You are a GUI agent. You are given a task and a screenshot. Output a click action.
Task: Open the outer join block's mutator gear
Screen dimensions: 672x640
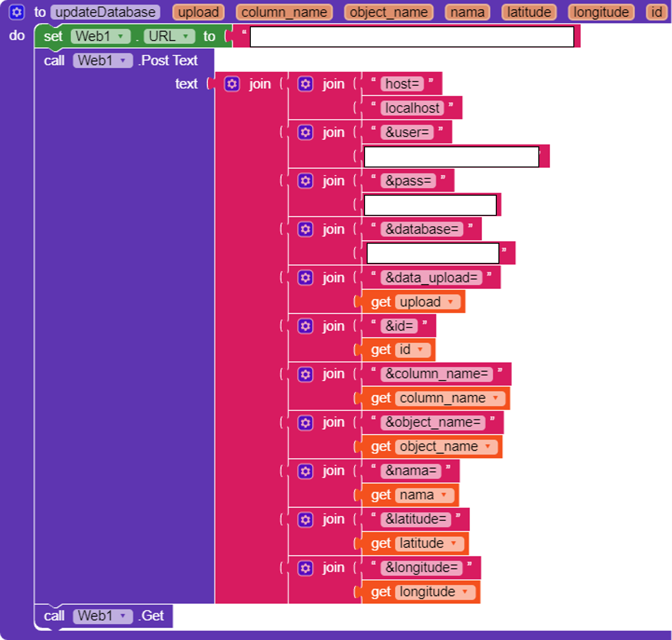(232, 84)
